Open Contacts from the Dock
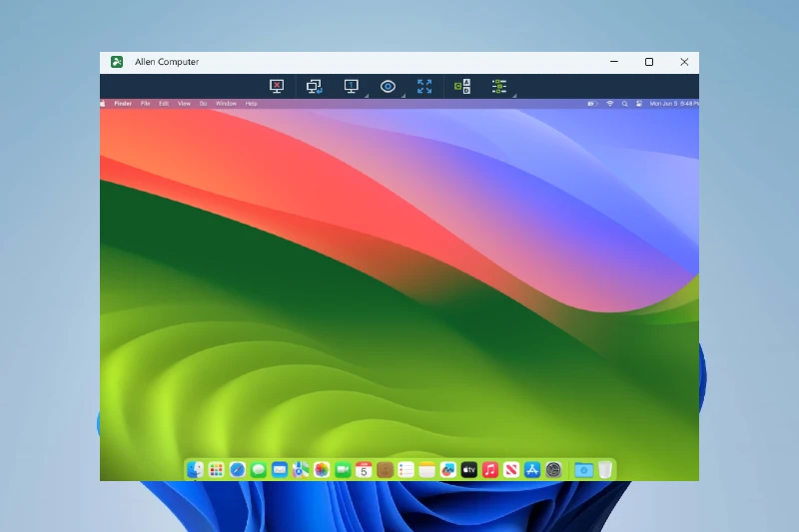This screenshot has height=532, width=799. pyautogui.click(x=385, y=470)
